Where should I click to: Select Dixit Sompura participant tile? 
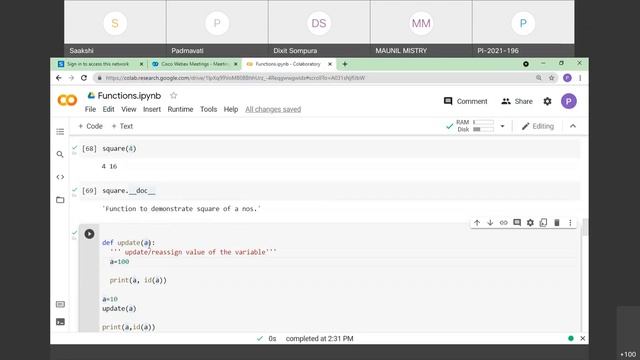(319, 28)
